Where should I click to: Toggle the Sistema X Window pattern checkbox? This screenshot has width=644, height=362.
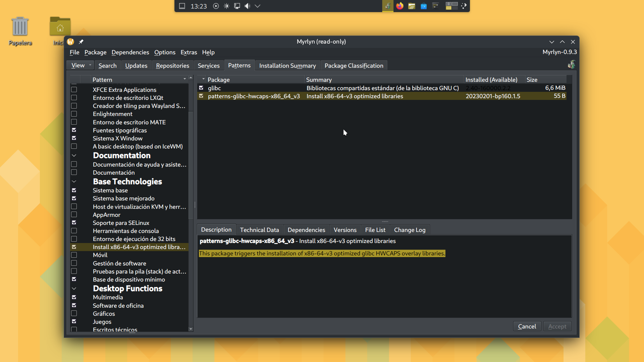tap(74, 138)
